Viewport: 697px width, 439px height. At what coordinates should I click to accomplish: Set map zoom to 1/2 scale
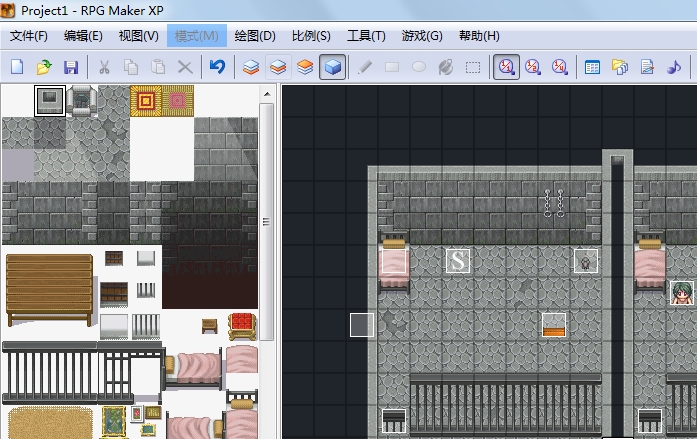(x=533, y=67)
